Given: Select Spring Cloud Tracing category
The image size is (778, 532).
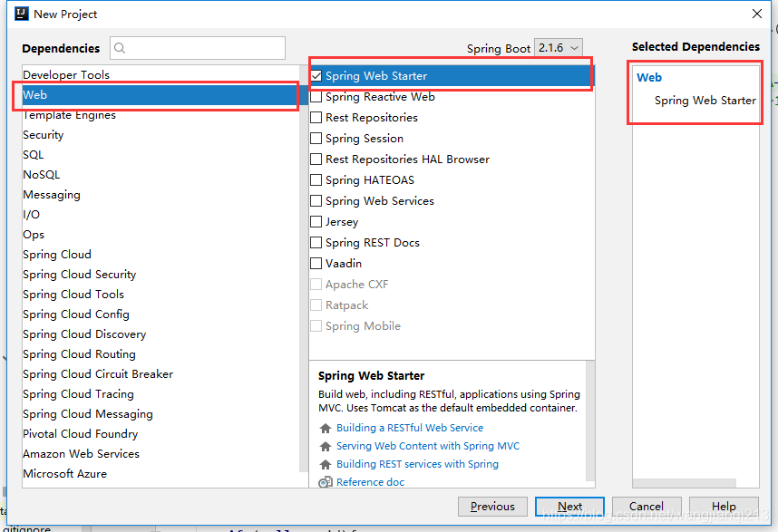Looking at the screenshot, I should (160, 394).
